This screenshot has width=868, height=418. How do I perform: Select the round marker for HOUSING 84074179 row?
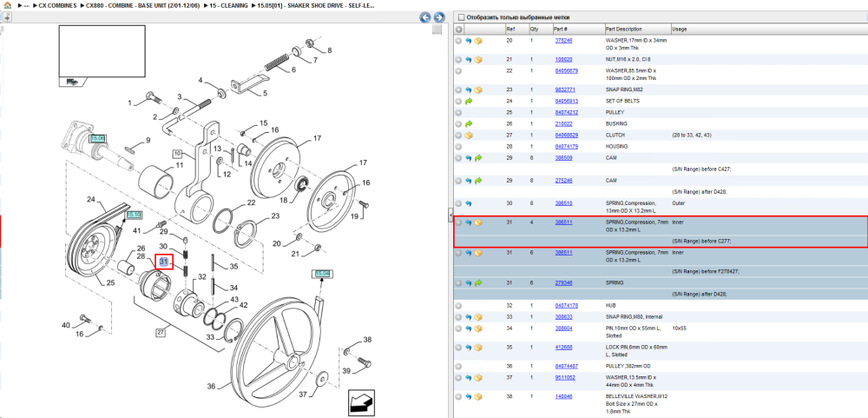(458, 146)
